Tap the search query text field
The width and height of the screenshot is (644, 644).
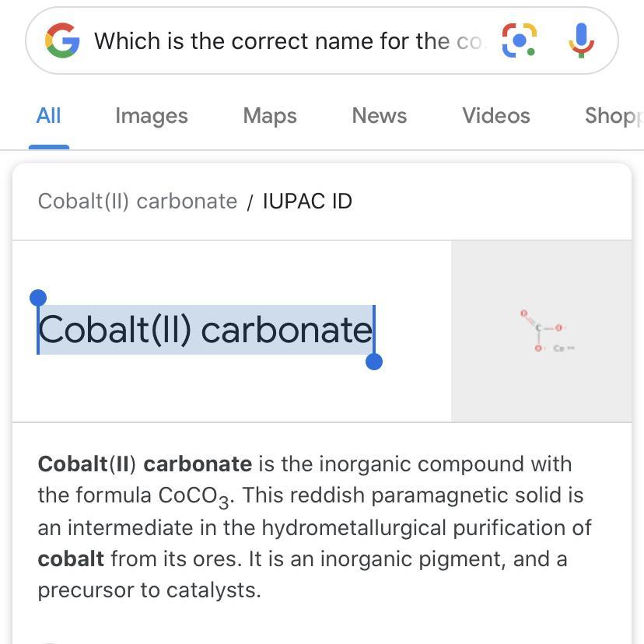(288, 40)
